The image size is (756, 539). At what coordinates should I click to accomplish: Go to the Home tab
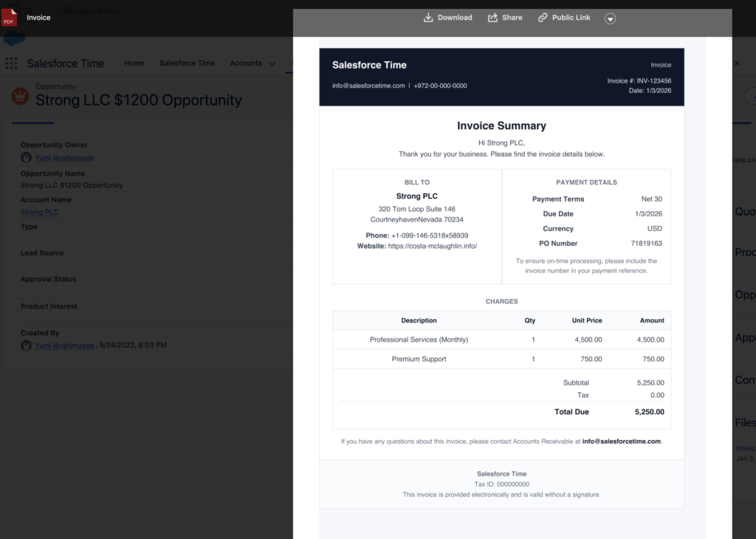pos(134,63)
